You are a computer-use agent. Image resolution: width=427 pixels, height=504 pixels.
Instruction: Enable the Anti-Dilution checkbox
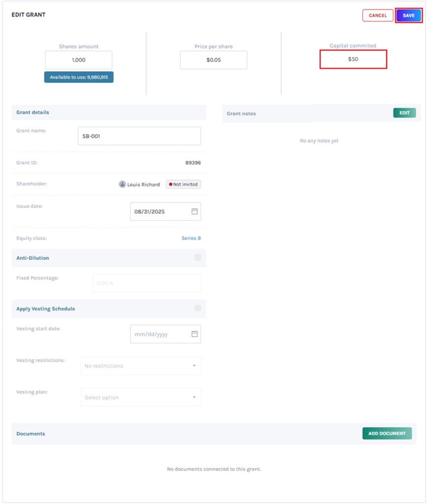(x=198, y=257)
